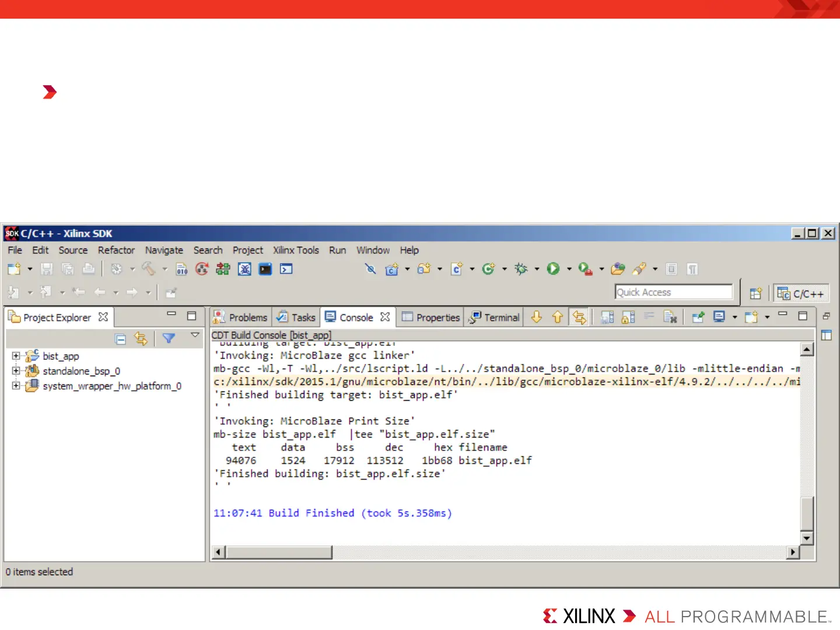Click Next console down-arrow icon

537,317
